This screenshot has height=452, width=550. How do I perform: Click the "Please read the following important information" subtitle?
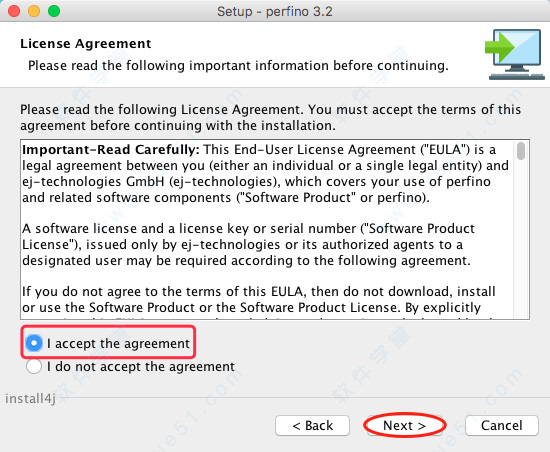point(238,66)
